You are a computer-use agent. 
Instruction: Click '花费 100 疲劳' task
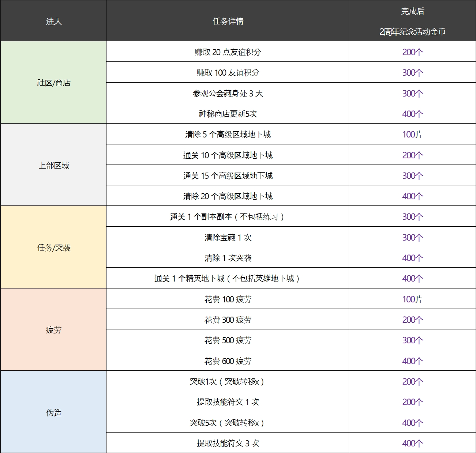tap(228, 299)
